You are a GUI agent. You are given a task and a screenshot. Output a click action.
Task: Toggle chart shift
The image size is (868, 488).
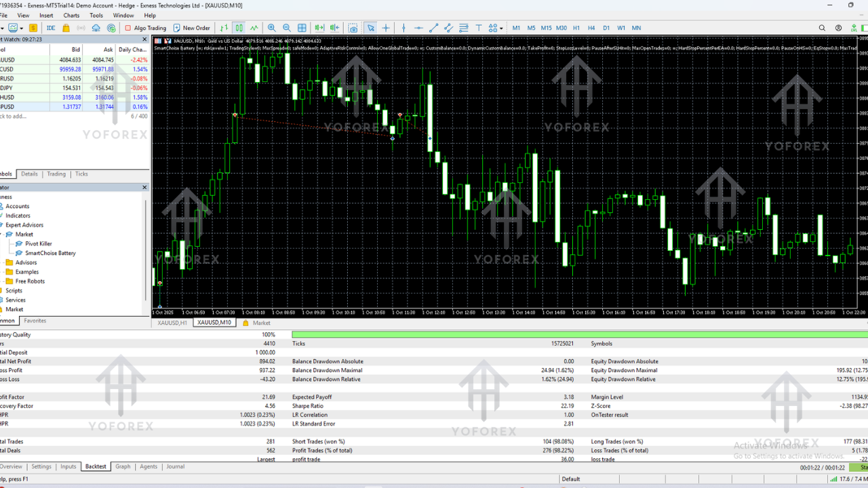click(334, 28)
